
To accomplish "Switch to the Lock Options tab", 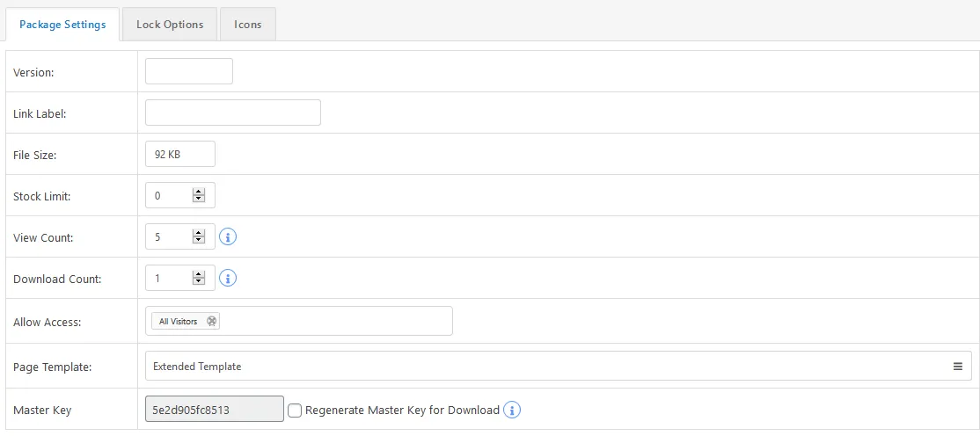I will (170, 25).
